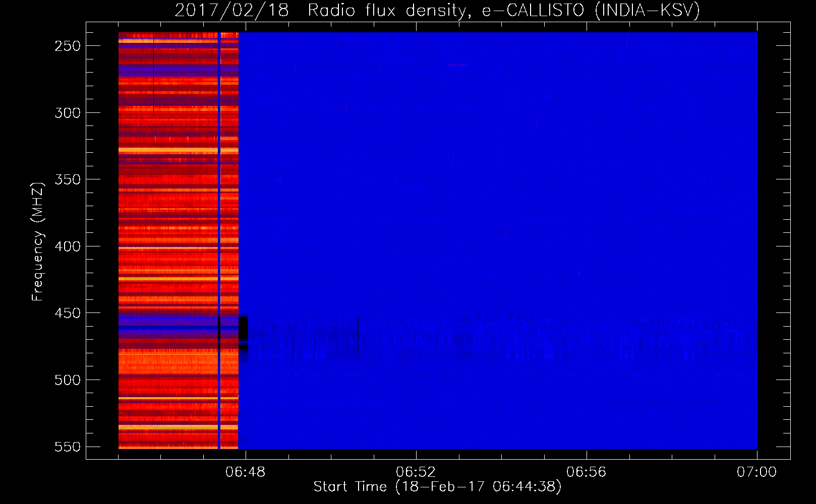Click the 250 frequency tick label
The image size is (816, 504).
(x=68, y=46)
